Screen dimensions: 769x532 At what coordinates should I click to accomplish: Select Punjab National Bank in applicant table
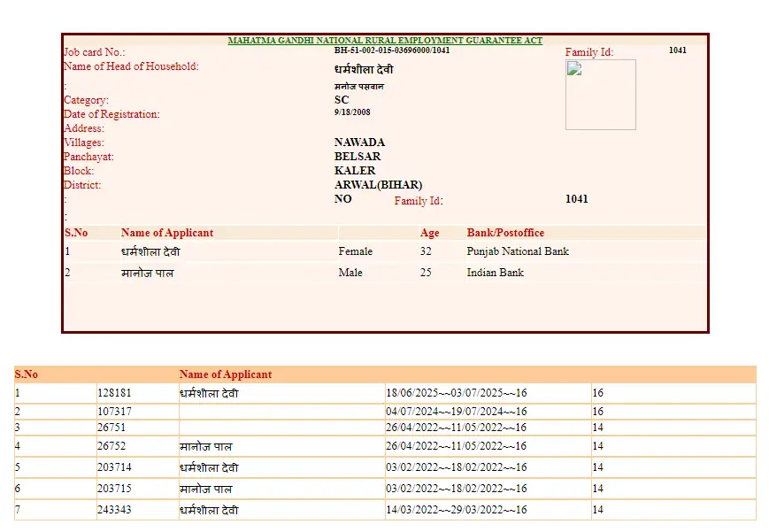pos(517,251)
